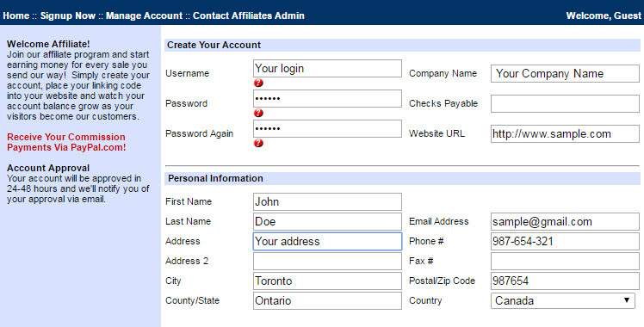Click the Website URL input field
The image size is (644, 327).
[x=565, y=133]
